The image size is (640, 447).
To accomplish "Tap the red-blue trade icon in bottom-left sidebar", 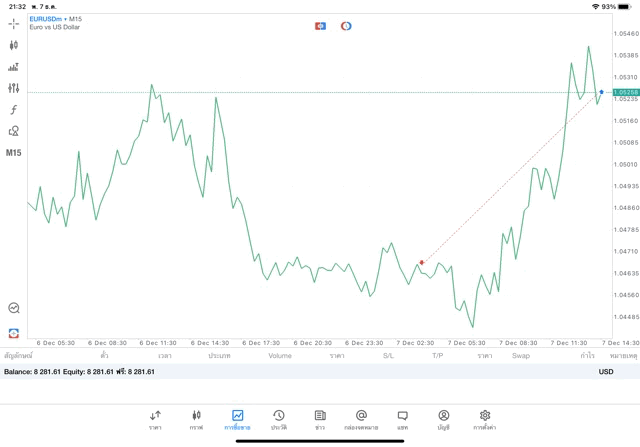I will 13,333.
